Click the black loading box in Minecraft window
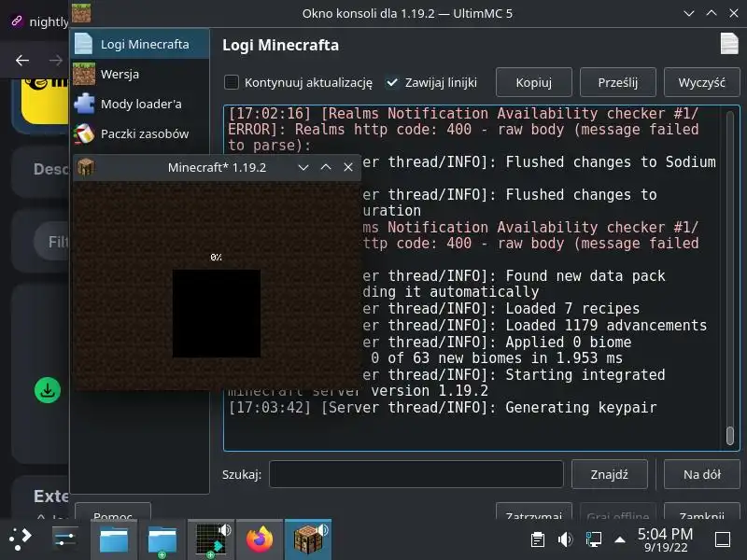This screenshot has height=560, width=747. [x=217, y=314]
